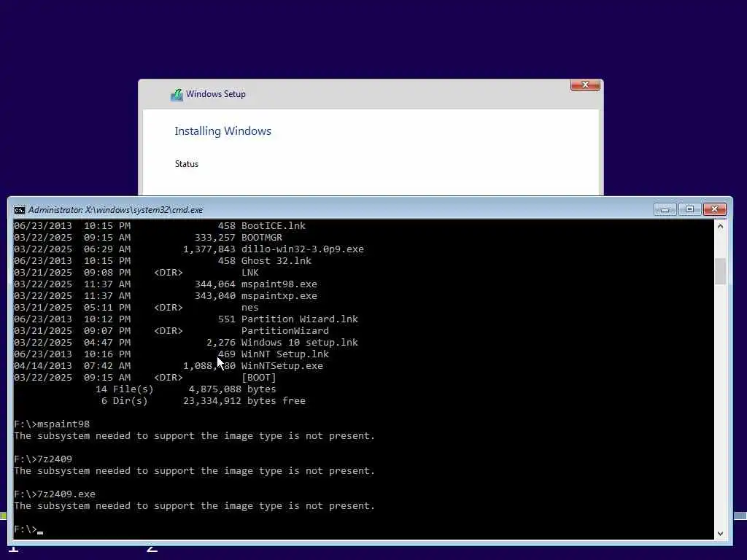Click the 'LNK' directory name

click(250, 273)
